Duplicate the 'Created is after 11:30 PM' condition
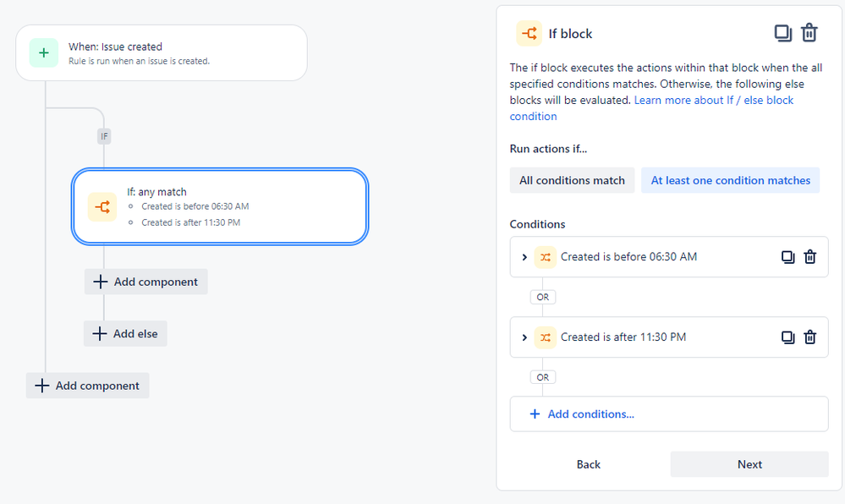Image resolution: width=845 pixels, height=504 pixels. click(x=787, y=337)
